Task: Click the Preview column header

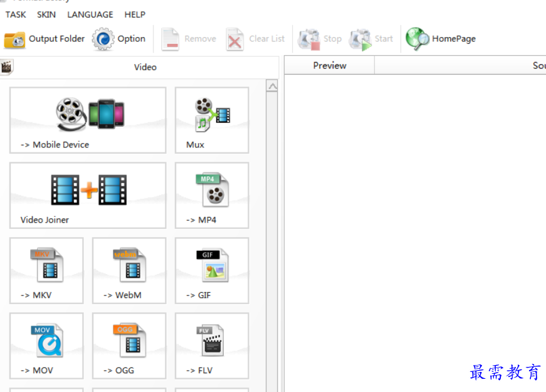Action: coord(329,65)
